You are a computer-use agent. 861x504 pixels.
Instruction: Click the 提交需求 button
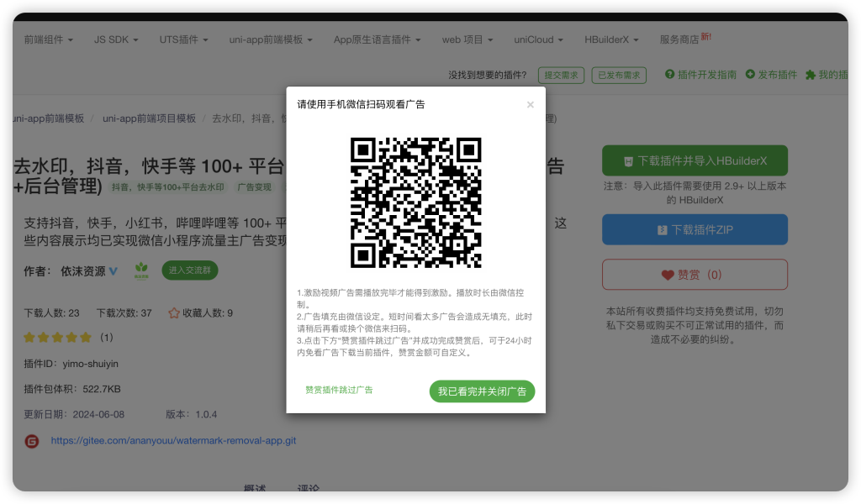pyautogui.click(x=561, y=75)
